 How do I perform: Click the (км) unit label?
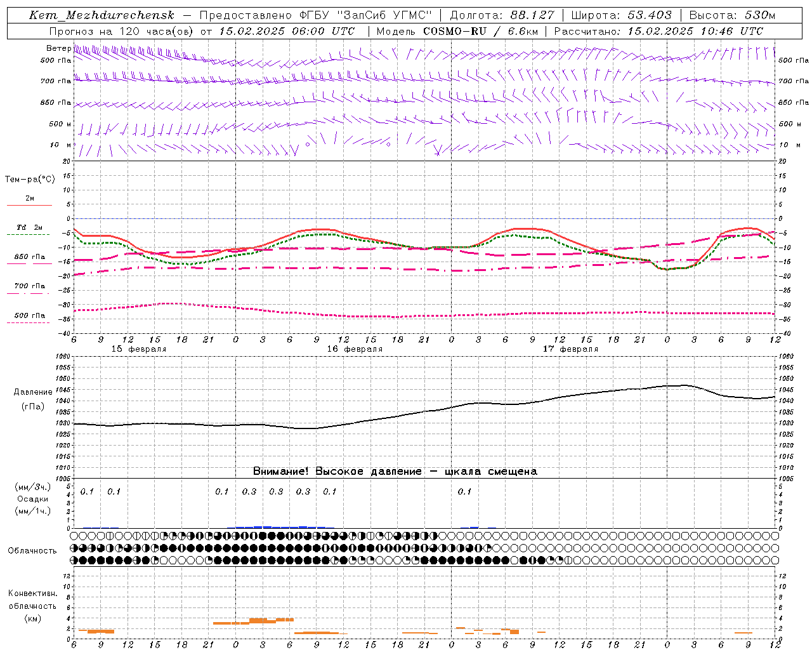coord(32,618)
